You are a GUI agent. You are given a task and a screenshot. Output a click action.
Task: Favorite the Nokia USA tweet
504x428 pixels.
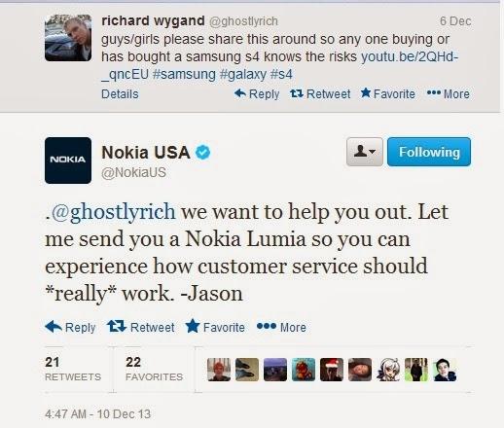click(215, 327)
